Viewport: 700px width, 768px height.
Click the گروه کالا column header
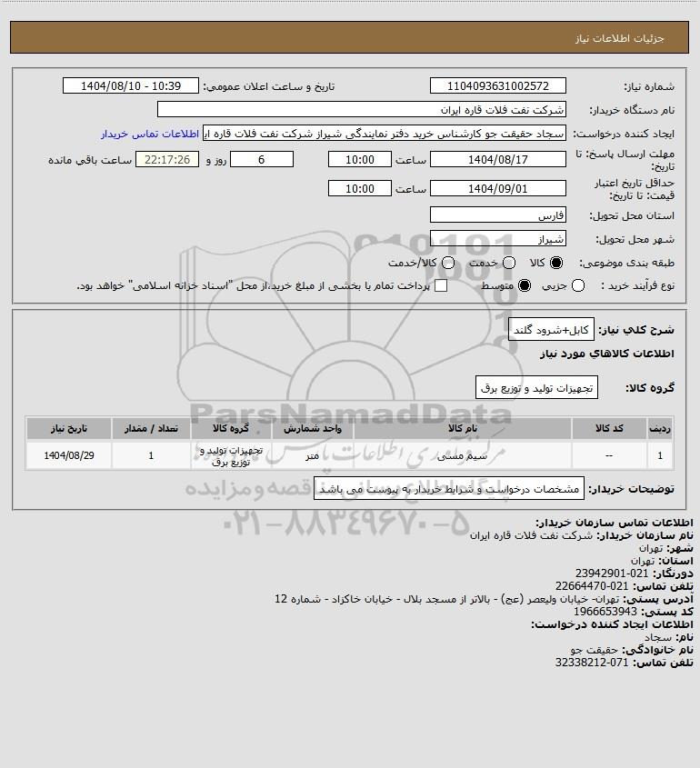pyautogui.click(x=231, y=429)
